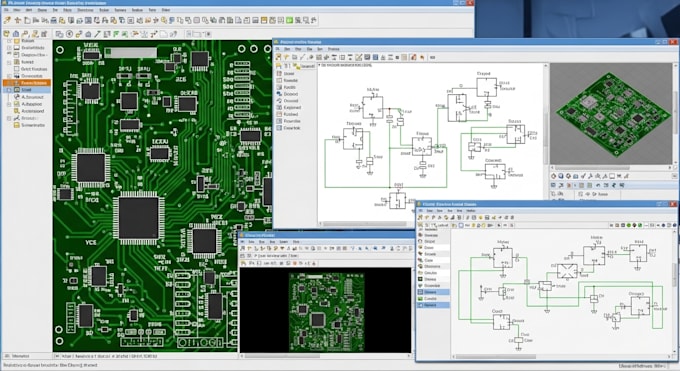Select the largest square chip on main PCB layout

(139, 218)
